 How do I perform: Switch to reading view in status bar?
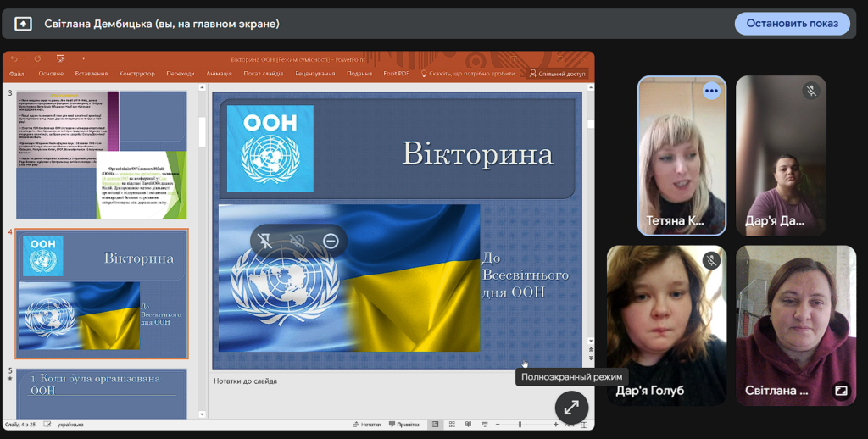click(x=466, y=424)
